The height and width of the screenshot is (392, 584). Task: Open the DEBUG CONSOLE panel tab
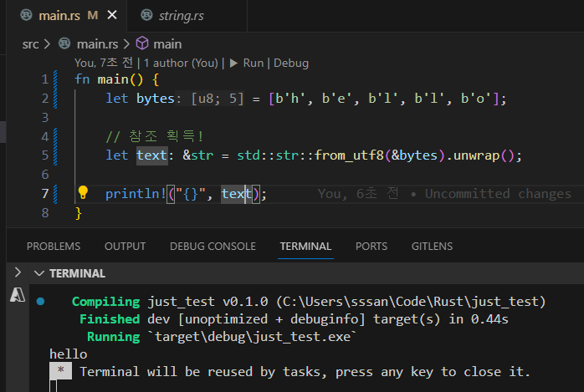point(213,246)
